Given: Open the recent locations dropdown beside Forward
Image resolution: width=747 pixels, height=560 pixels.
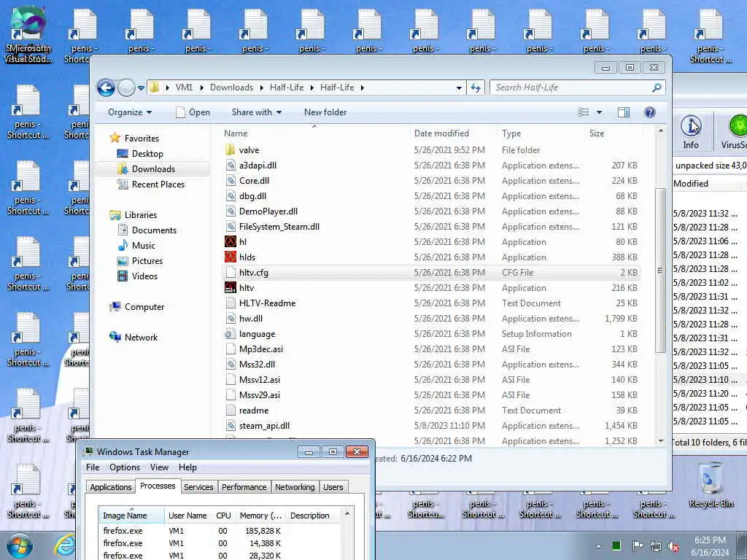Looking at the screenshot, I should (141, 87).
